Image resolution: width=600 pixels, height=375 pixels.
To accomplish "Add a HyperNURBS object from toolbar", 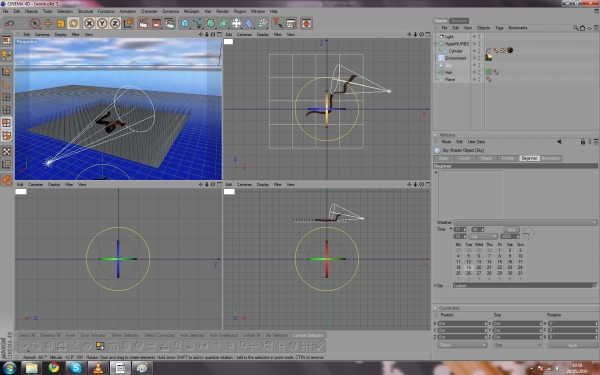I will pos(211,23).
